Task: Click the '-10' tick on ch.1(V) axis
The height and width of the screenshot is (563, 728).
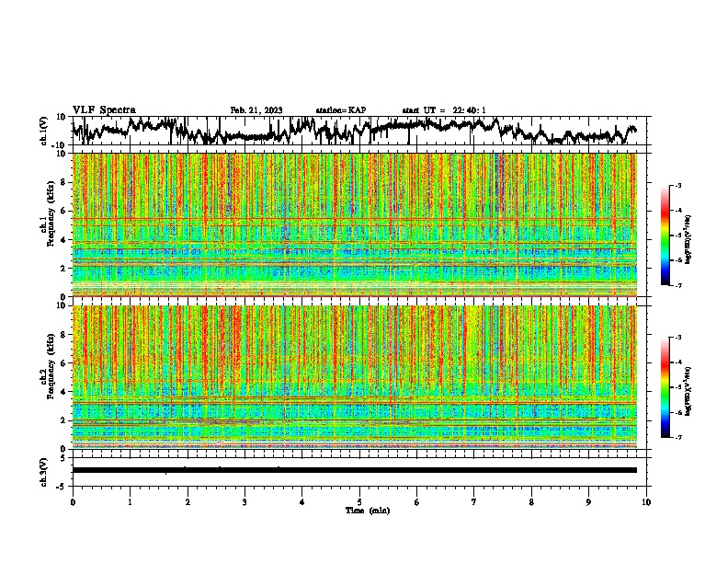Action: coord(59,145)
